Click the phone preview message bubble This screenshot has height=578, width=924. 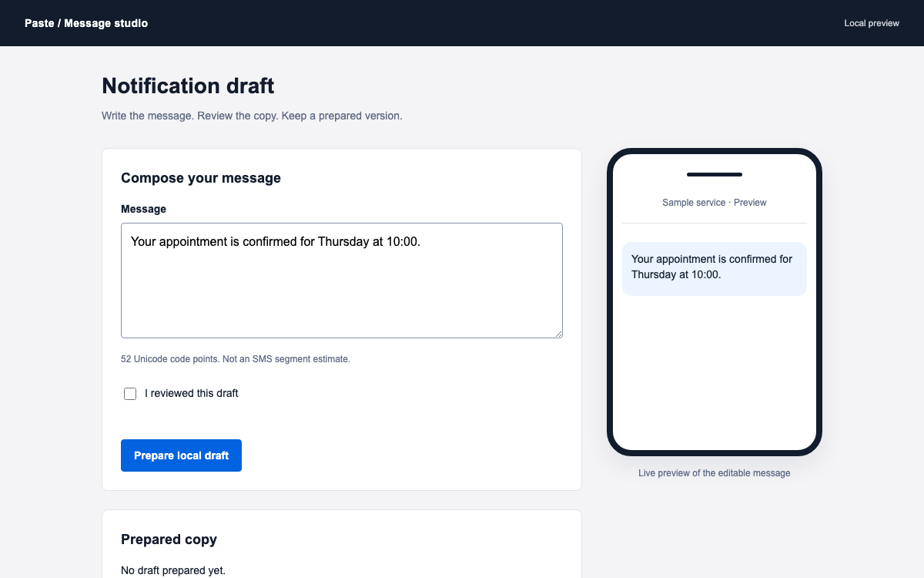(x=715, y=269)
